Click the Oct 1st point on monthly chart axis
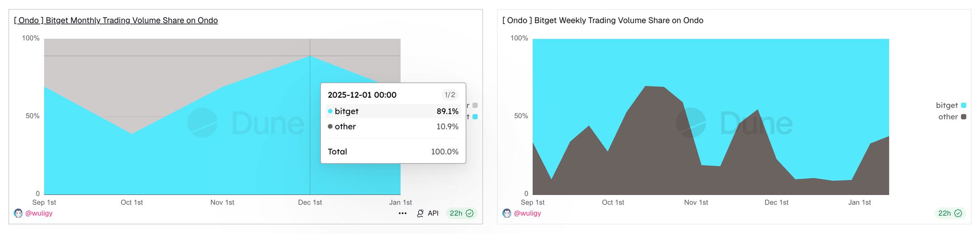Screen dimensions: 980x234 132,202
